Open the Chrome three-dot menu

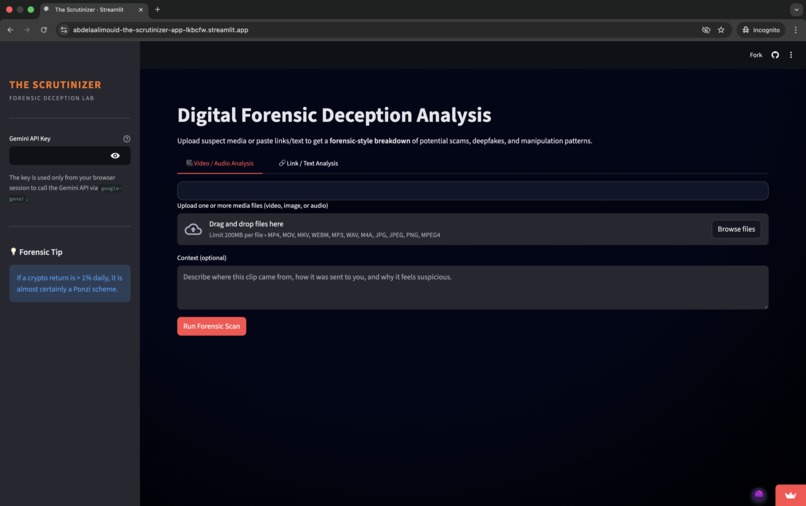[796, 30]
